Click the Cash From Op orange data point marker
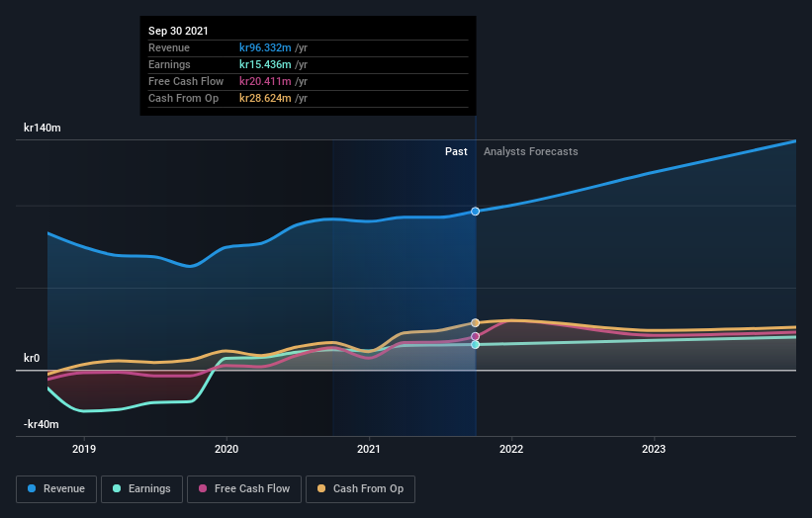The height and width of the screenshot is (518, 812). point(475,323)
